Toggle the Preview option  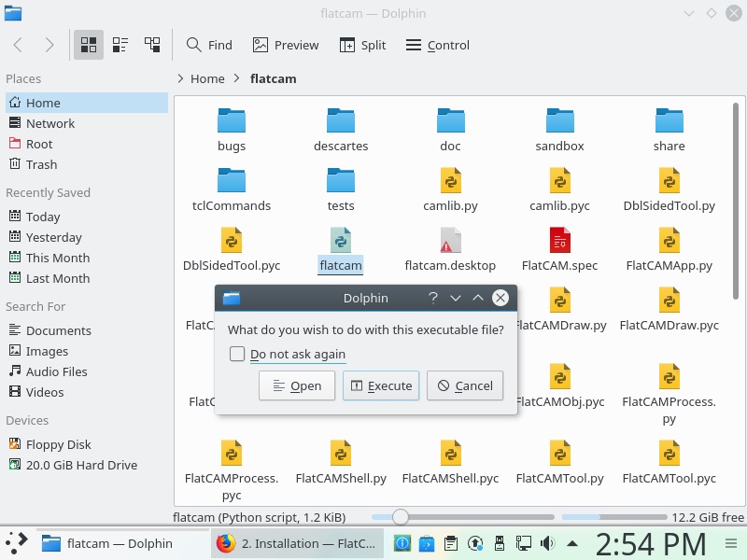click(286, 45)
